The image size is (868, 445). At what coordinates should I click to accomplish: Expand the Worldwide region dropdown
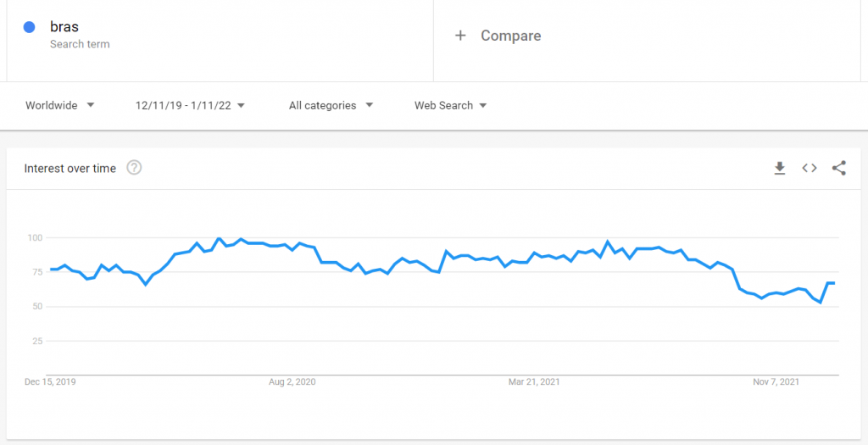(x=60, y=105)
